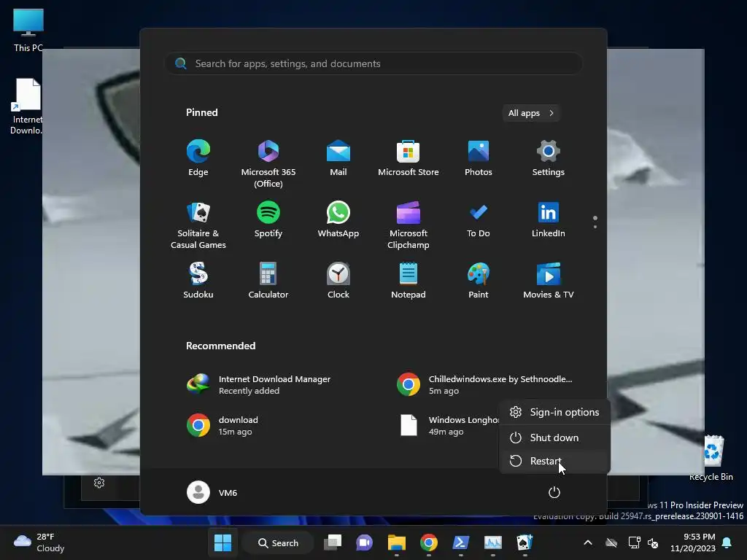Choose Shut down from power menu
Viewport: 747px width, 560px height.
coord(554,437)
